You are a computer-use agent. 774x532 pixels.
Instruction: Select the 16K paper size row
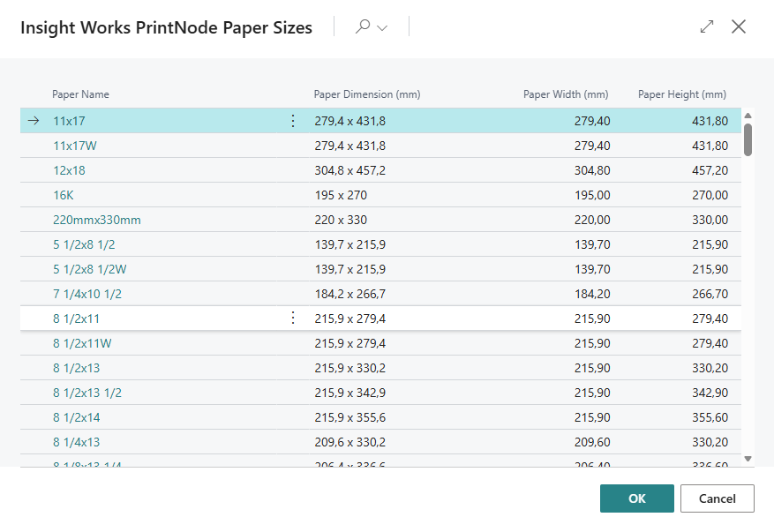66,195
